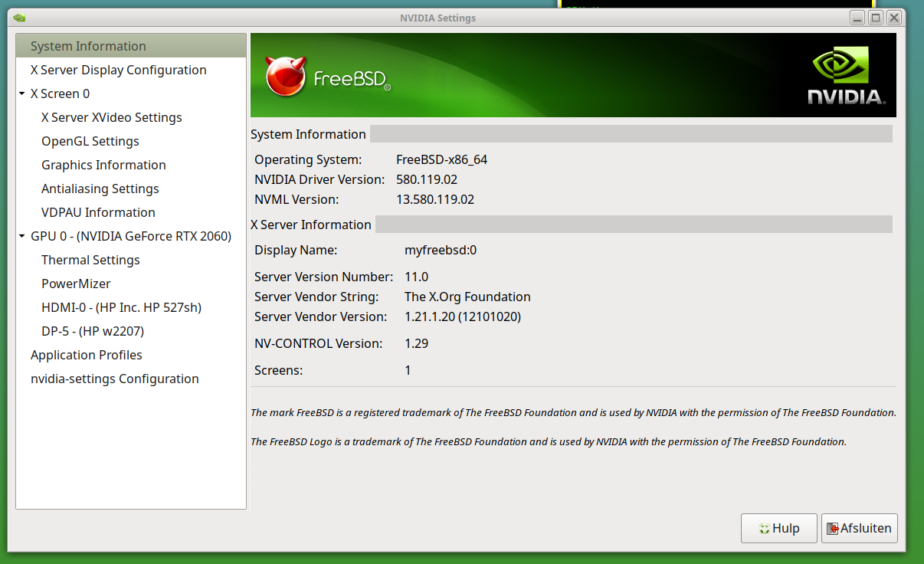The width and height of the screenshot is (924, 564).
Task: View Thermal Settings for the GPU
Action: 90,260
